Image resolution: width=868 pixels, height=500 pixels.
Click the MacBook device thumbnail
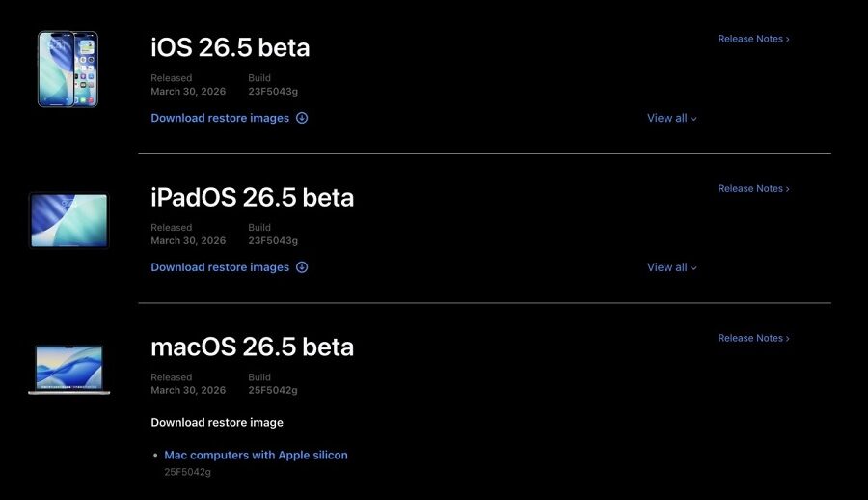(68, 370)
